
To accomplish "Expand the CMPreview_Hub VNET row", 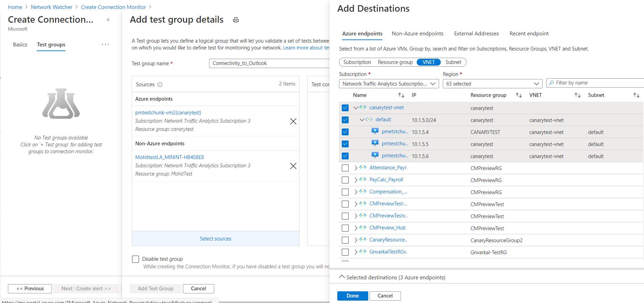I will click(356, 228).
